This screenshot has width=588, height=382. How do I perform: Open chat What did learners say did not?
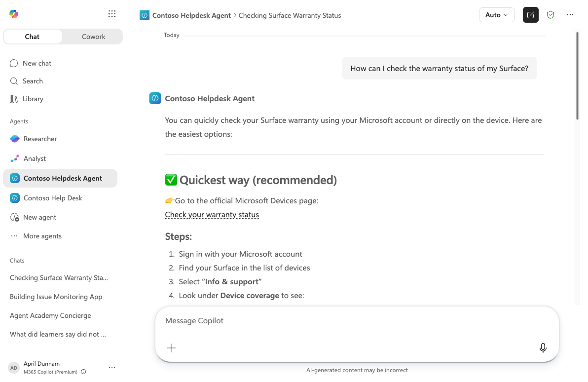[x=58, y=334]
